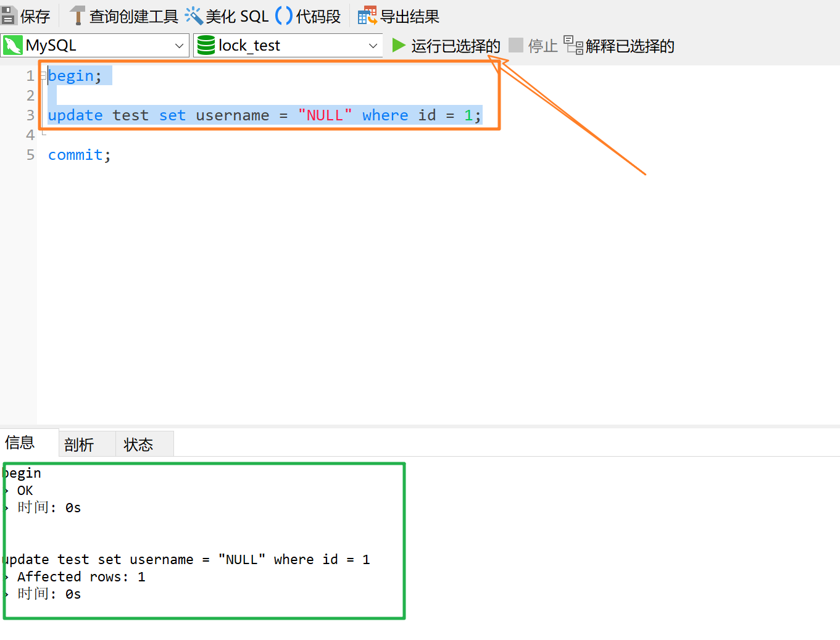Click line number 5 in the gutter
840x640 pixels.
(x=30, y=155)
